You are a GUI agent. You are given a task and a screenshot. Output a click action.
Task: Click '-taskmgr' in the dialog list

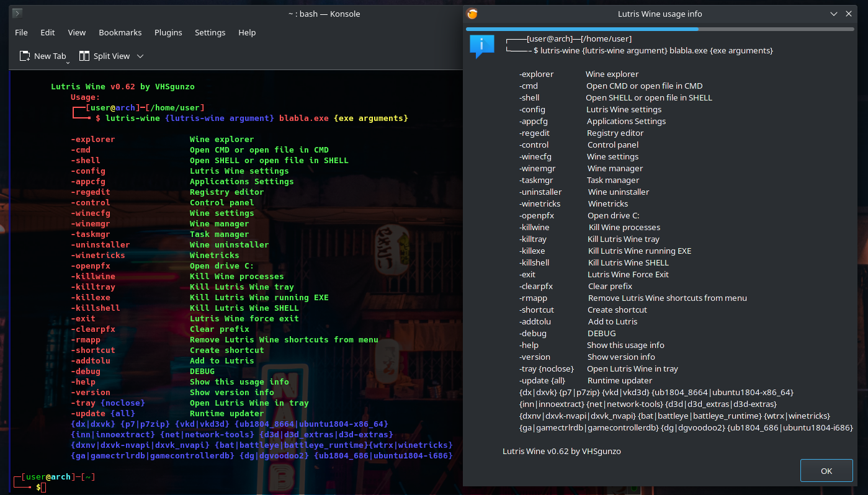coord(535,180)
